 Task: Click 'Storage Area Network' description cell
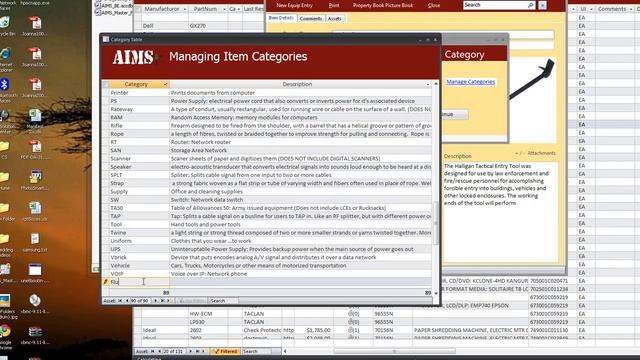300,150
